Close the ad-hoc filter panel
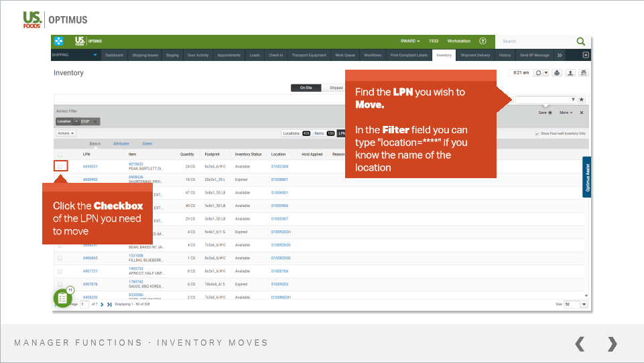The width and height of the screenshot is (644, 363). coord(582,113)
